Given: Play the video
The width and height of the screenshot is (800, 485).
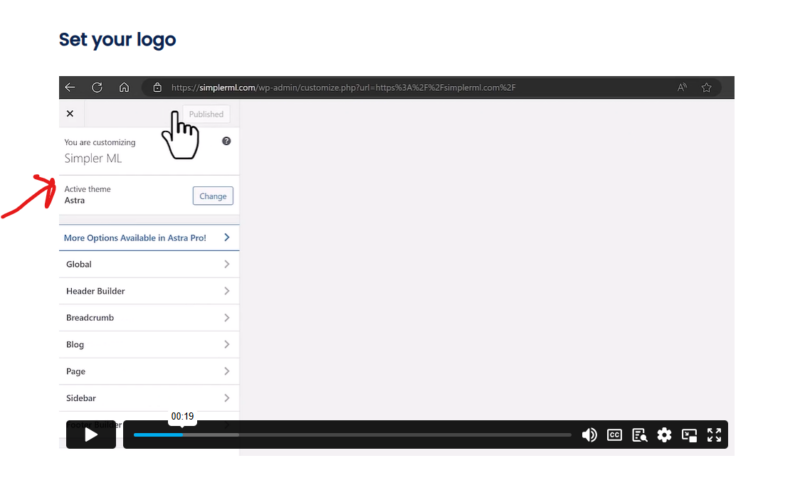Looking at the screenshot, I should tap(91, 435).
